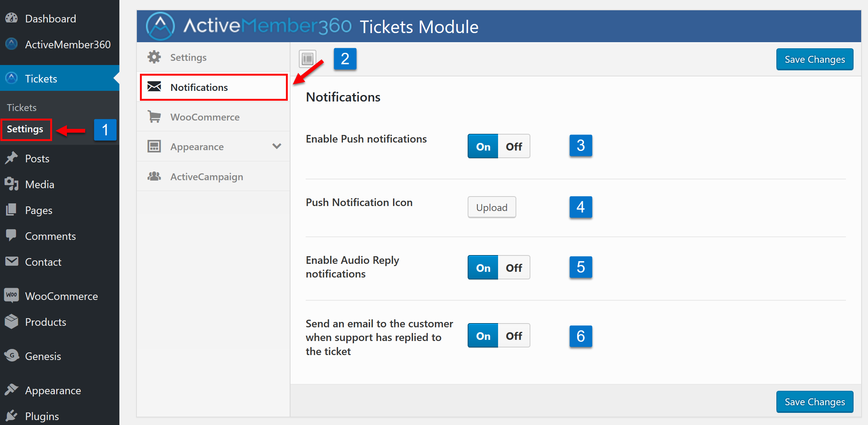The image size is (868, 425).
Task: Turn Off Audio Reply notifications
Action: [514, 268]
